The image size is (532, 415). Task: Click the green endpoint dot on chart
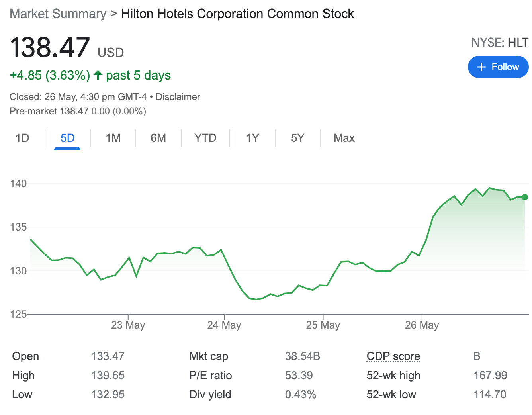[525, 197]
